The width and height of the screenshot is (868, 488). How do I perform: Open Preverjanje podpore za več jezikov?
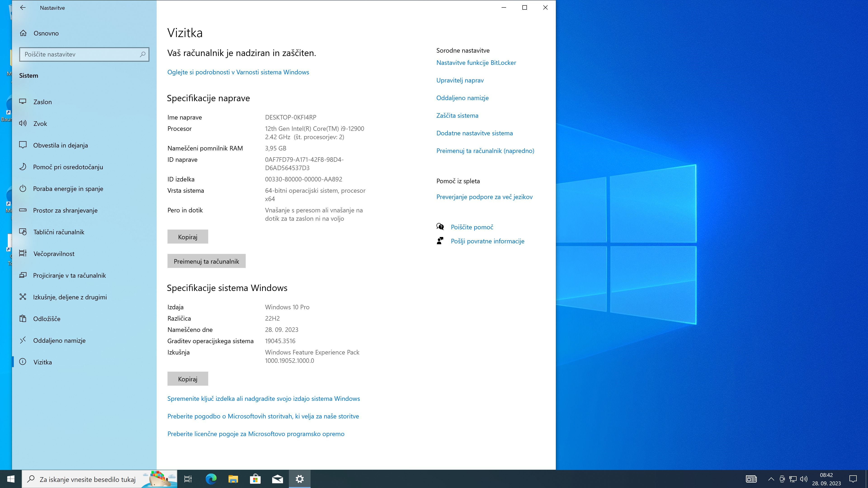tap(484, 197)
